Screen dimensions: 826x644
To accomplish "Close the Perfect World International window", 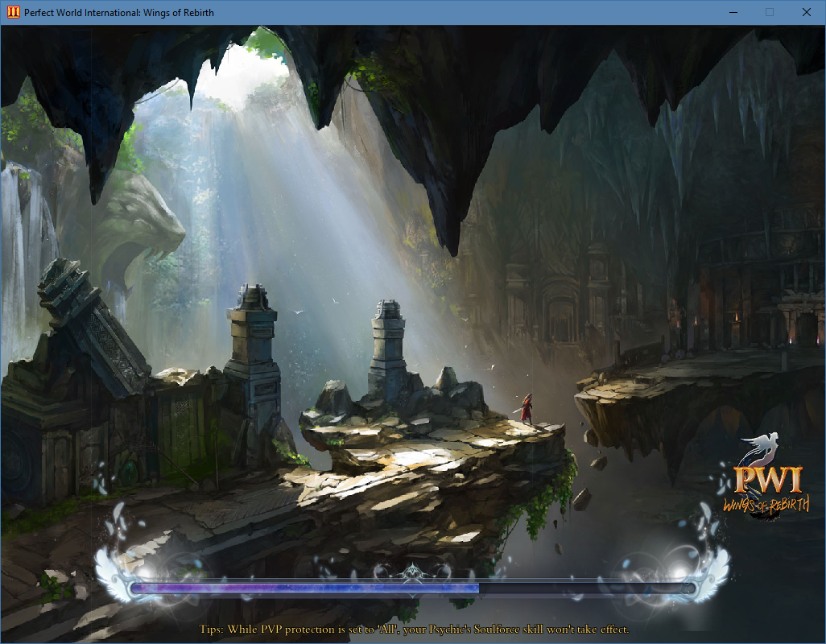I will [807, 12].
